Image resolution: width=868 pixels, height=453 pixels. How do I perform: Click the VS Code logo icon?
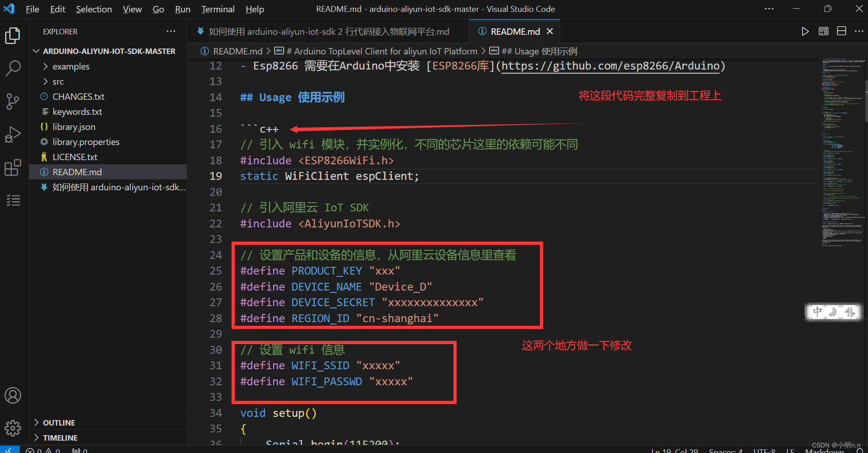click(9, 9)
